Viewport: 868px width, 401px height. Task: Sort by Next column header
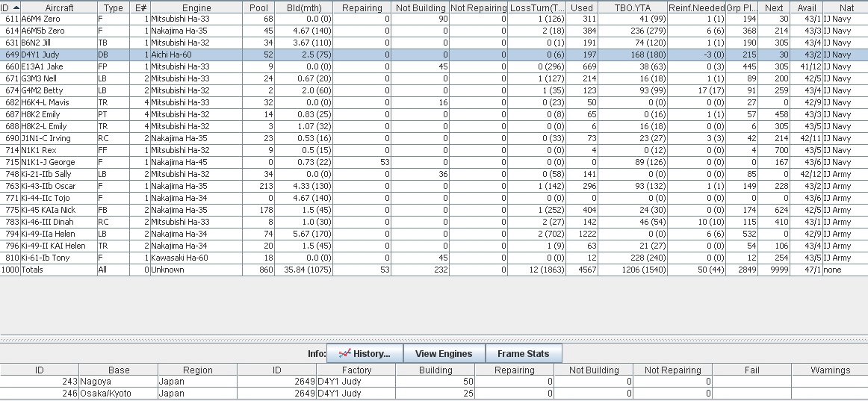pos(774,7)
